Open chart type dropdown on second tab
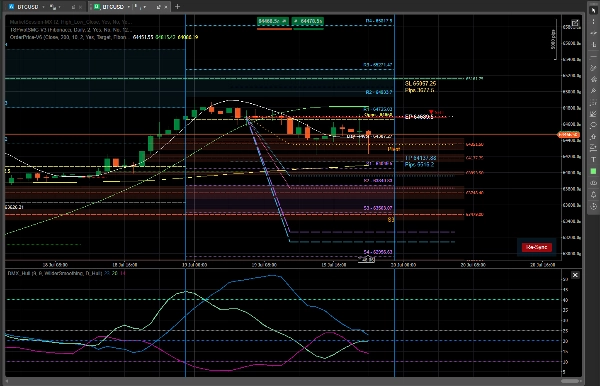The height and width of the screenshot is (386, 600). coord(145,7)
